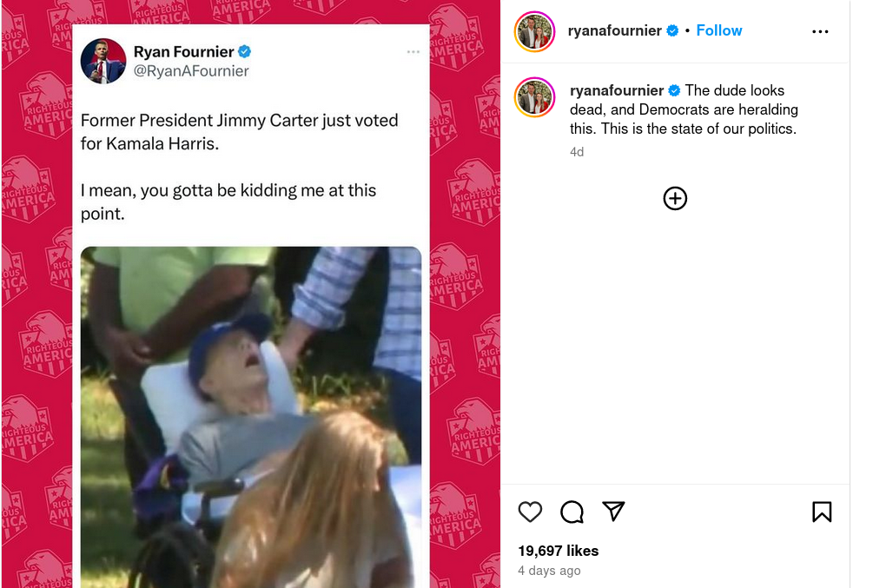Load more comments with plus circle
Image resolution: width=873 pixels, height=588 pixels.
click(675, 199)
